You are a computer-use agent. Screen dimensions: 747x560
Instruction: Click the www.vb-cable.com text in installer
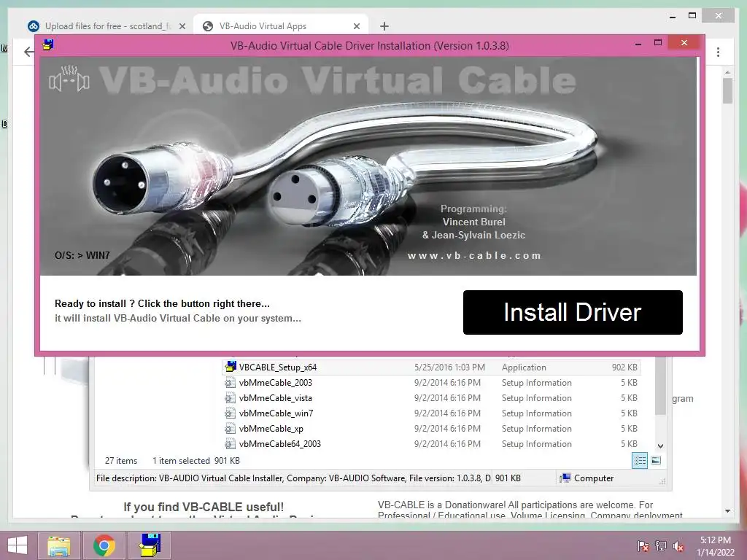click(474, 256)
